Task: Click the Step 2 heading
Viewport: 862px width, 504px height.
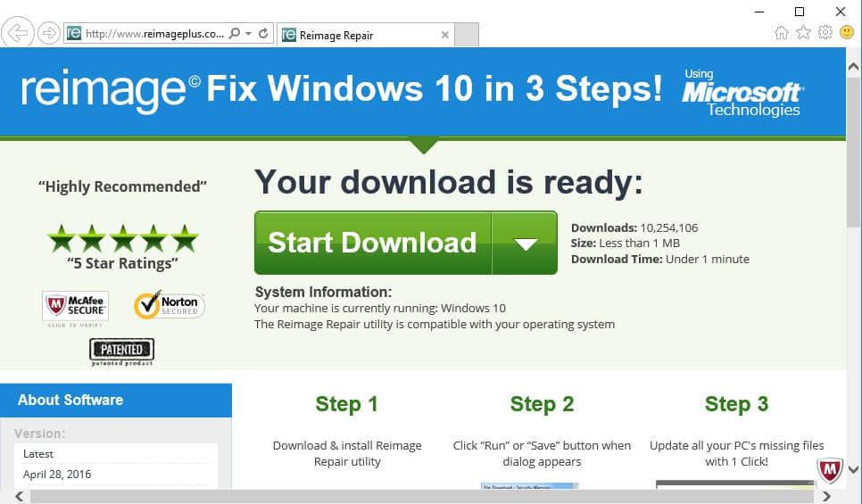Action: [x=542, y=404]
